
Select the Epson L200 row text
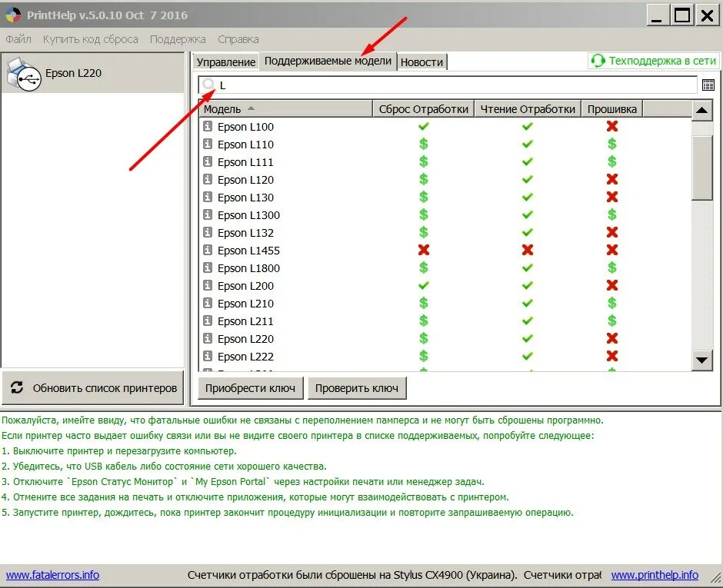point(245,286)
